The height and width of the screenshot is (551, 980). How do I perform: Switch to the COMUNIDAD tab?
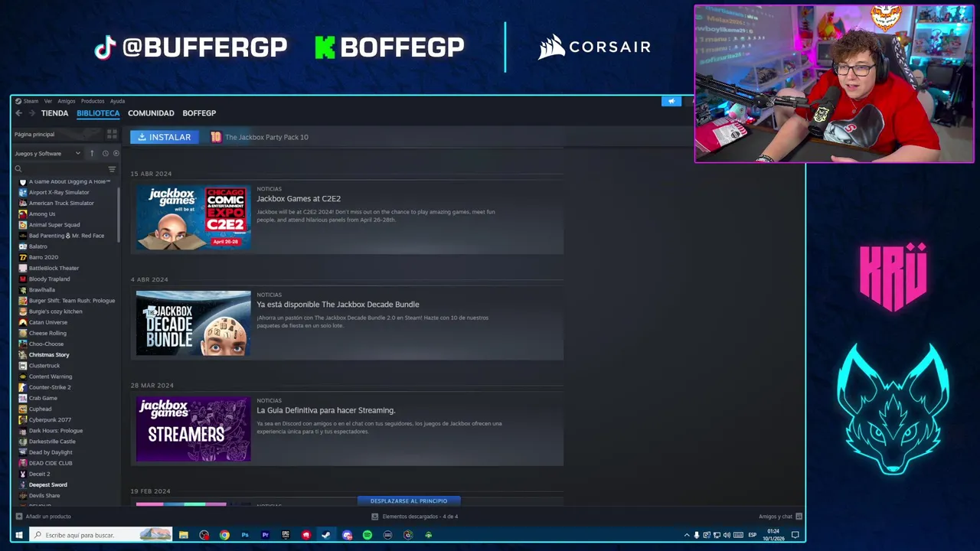tap(151, 113)
